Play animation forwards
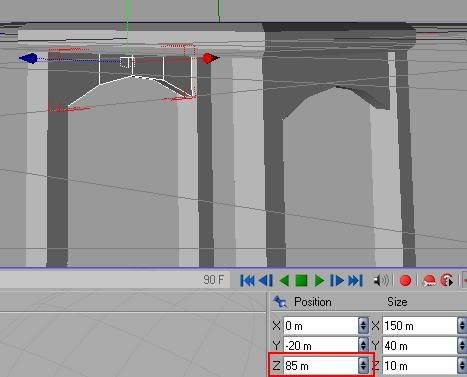 (x=319, y=281)
